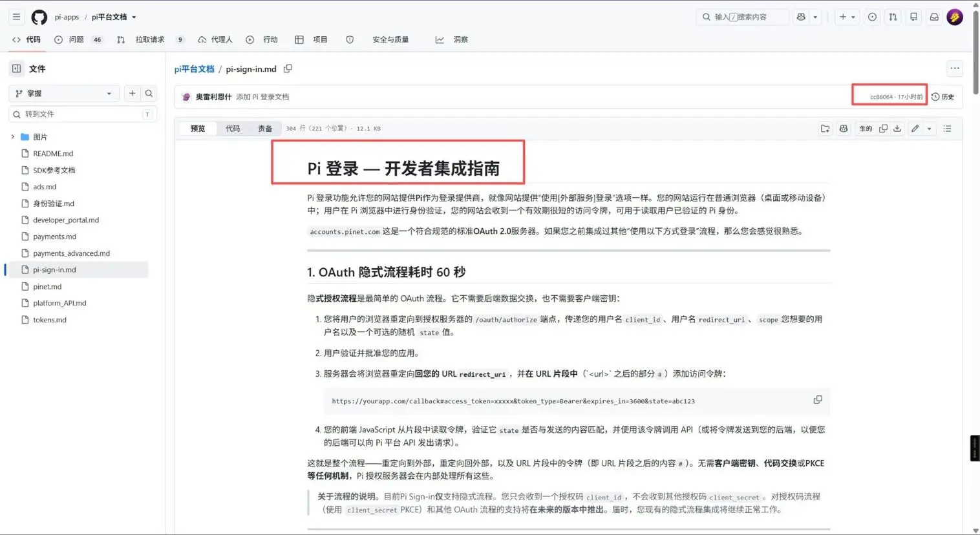Open the 项目 tab
This screenshot has width=980, height=535.
click(x=312, y=39)
